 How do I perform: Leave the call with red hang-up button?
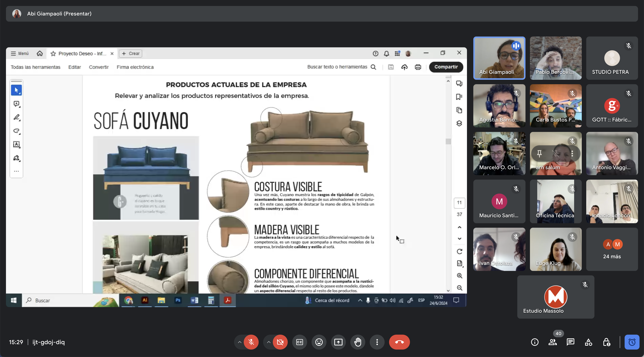coord(399,342)
